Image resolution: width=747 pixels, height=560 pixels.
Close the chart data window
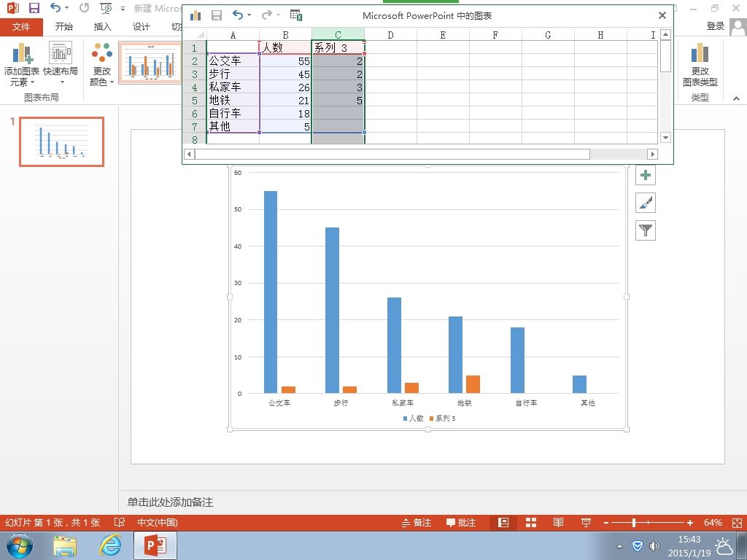click(x=662, y=15)
